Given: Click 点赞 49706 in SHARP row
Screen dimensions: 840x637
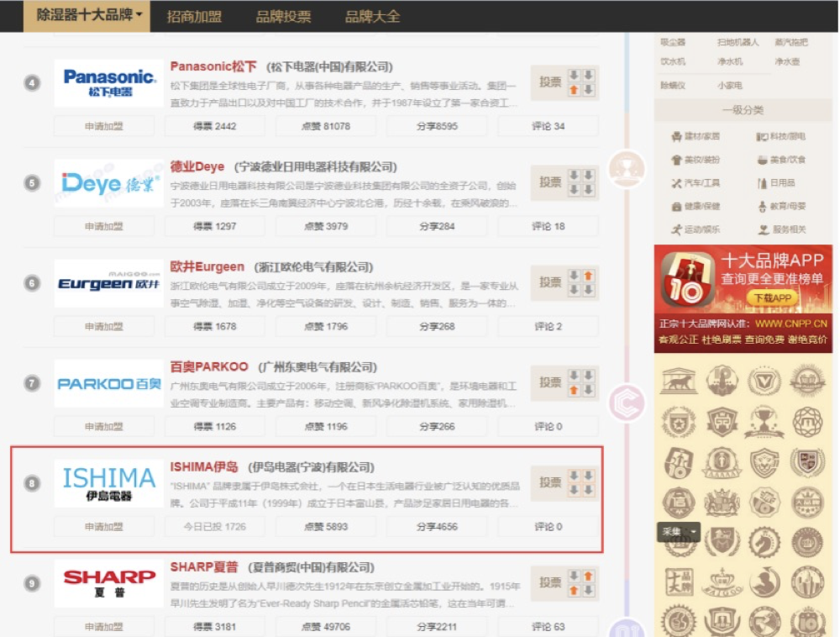Looking at the screenshot, I should 326,627.
